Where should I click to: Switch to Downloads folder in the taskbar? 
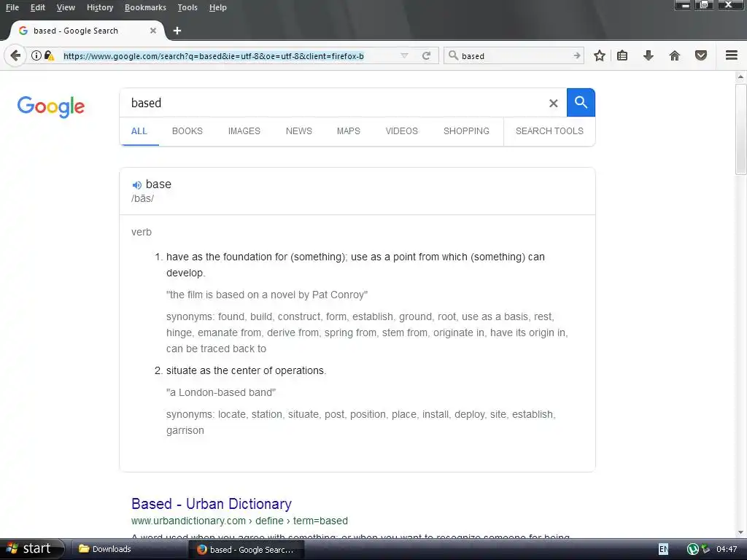point(128,549)
